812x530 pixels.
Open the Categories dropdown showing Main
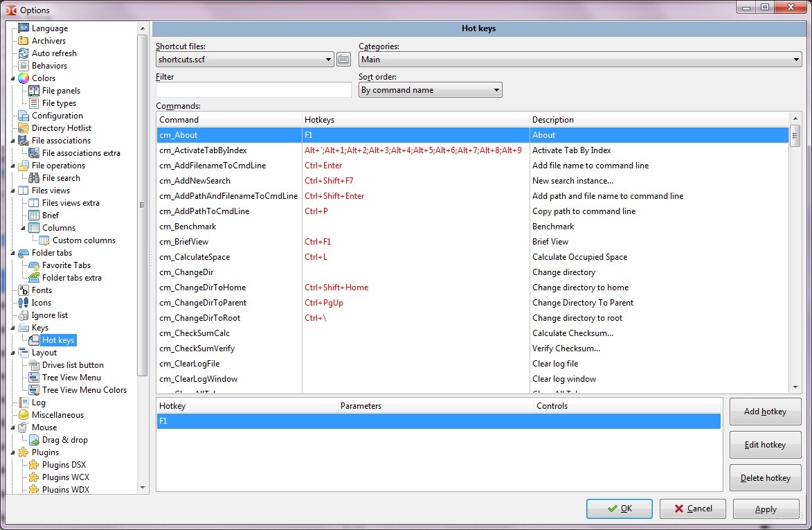(x=796, y=60)
